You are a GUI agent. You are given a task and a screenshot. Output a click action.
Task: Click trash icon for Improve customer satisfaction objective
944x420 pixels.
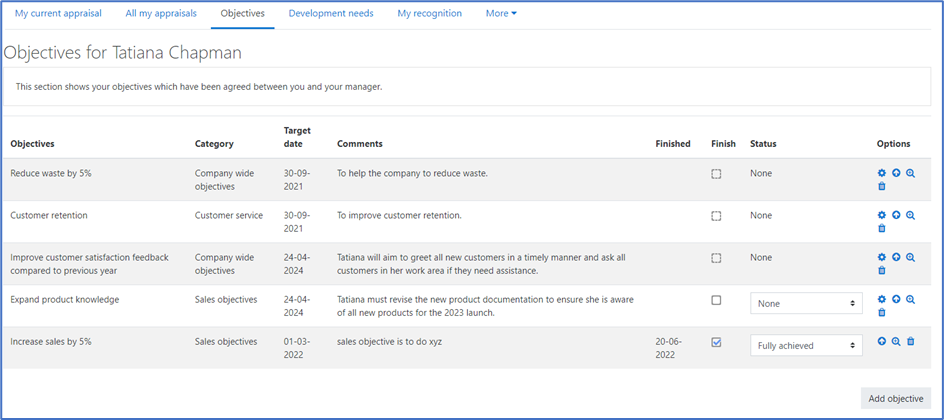pos(882,271)
